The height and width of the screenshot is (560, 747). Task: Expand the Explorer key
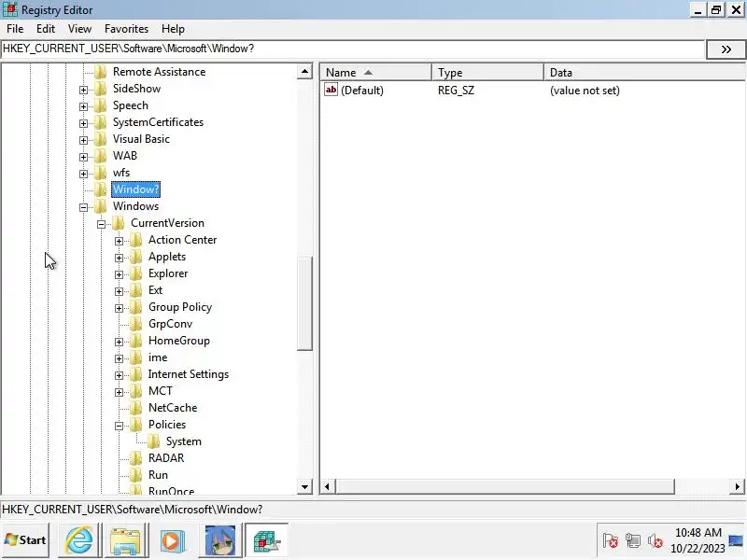coord(120,274)
